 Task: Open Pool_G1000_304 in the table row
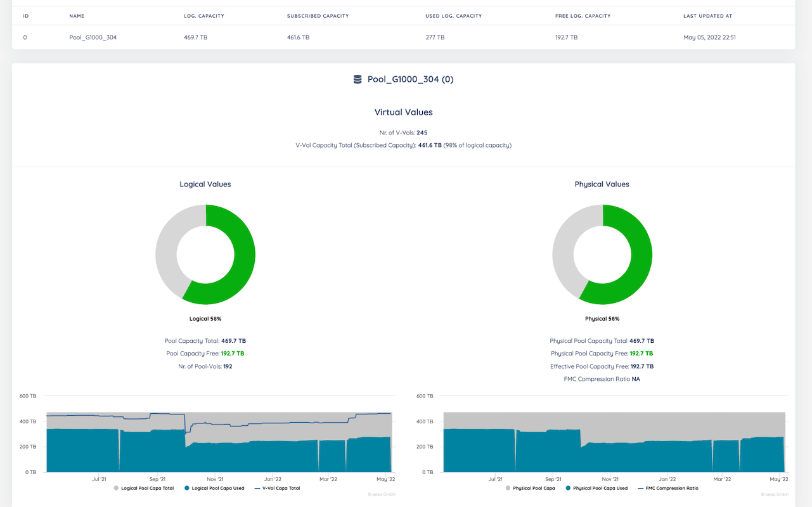pyautogui.click(x=93, y=37)
